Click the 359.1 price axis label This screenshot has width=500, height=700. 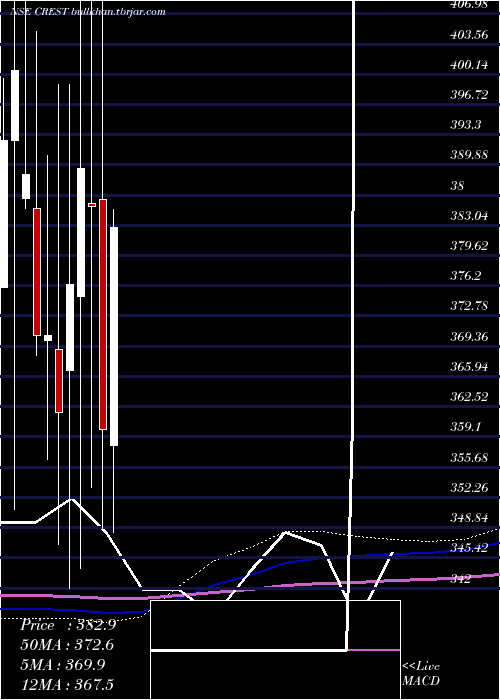(x=466, y=427)
